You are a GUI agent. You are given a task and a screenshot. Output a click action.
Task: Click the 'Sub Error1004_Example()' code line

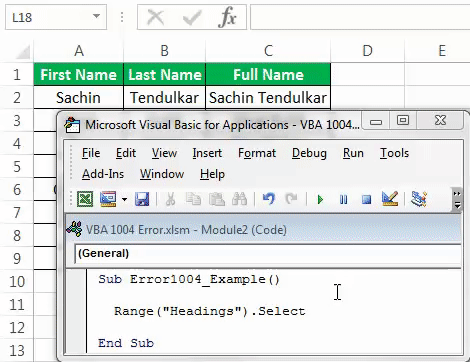coord(189,279)
